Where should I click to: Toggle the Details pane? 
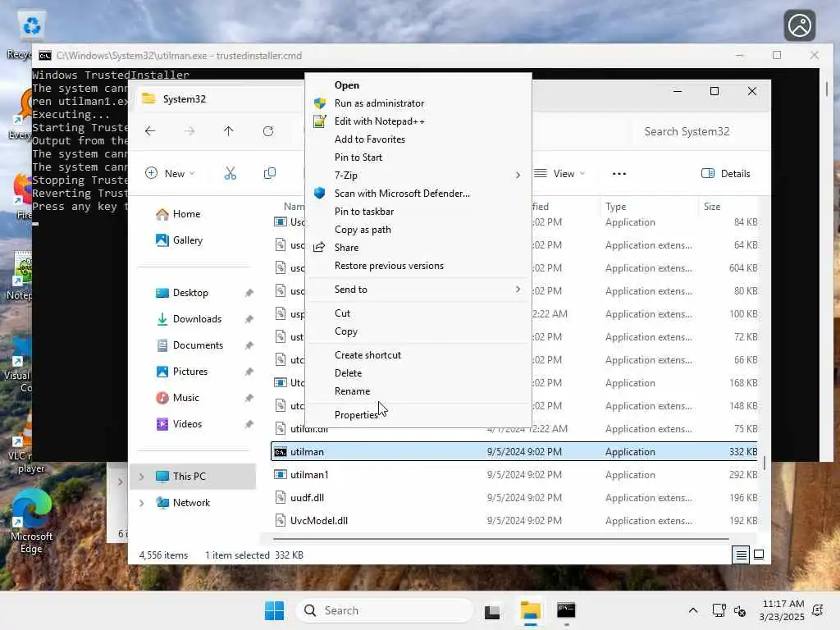pyautogui.click(x=726, y=174)
